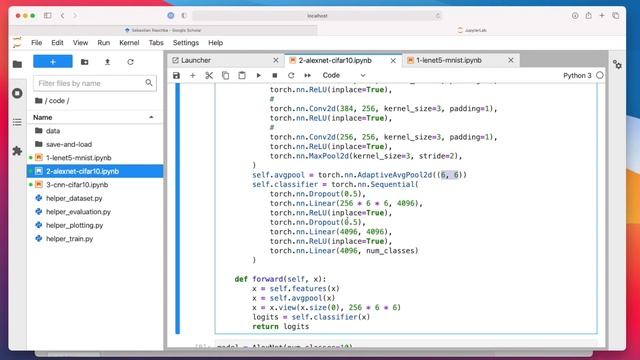Save the notebook with the disk icon
The height and width of the screenshot is (360, 640).
click(x=176, y=76)
